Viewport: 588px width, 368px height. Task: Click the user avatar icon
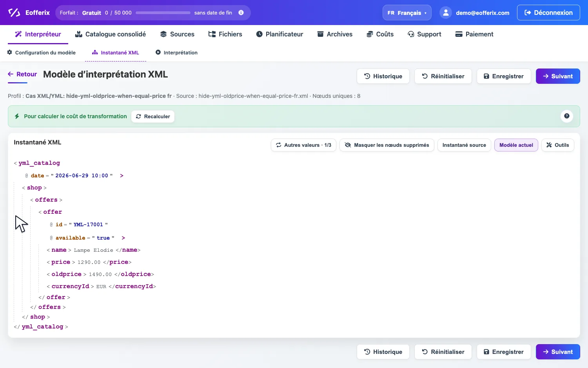tap(446, 13)
